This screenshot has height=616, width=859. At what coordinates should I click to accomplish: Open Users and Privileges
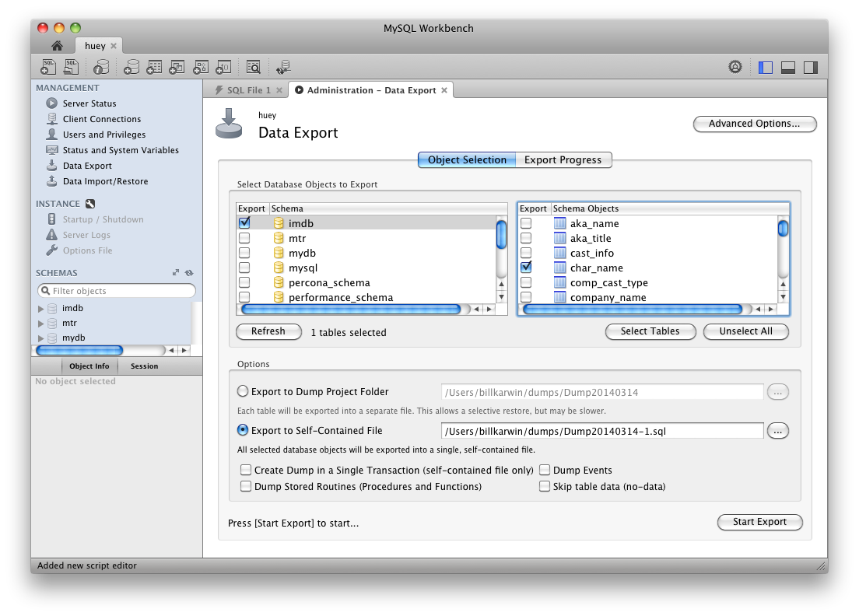coord(104,135)
